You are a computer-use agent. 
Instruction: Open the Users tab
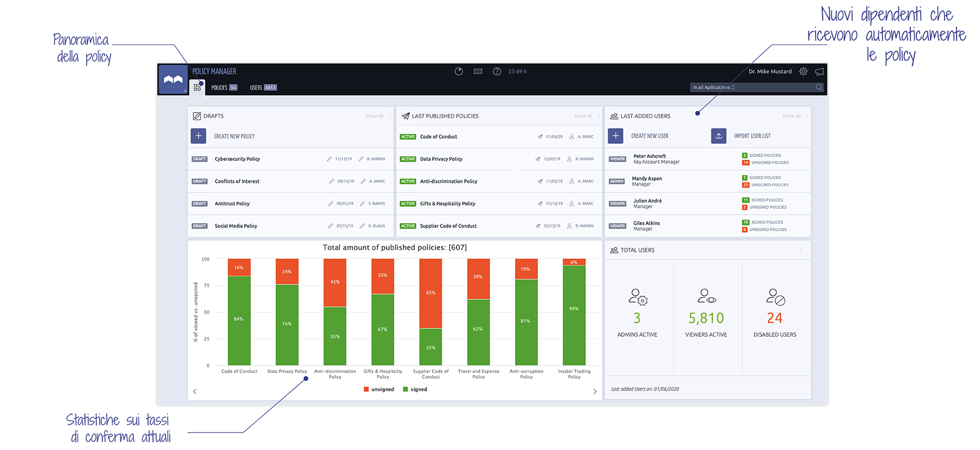pyautogui.click(x=263, y=88)
